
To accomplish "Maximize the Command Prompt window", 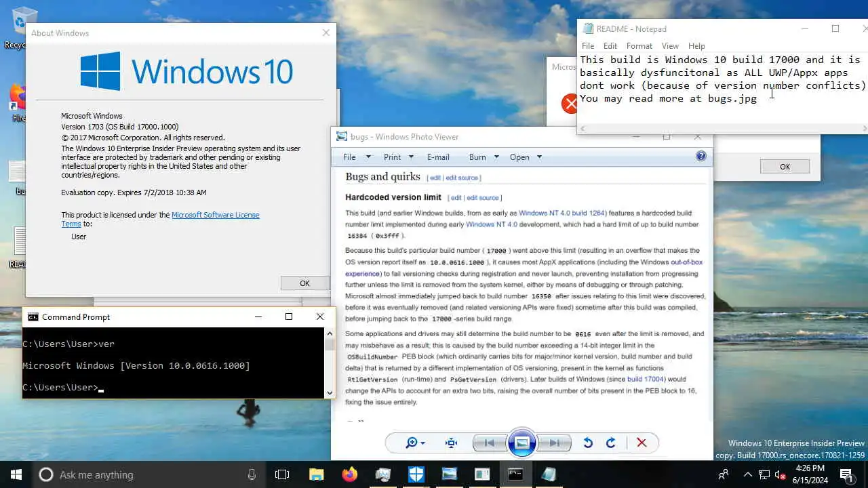I will click(x=289, y=317).
